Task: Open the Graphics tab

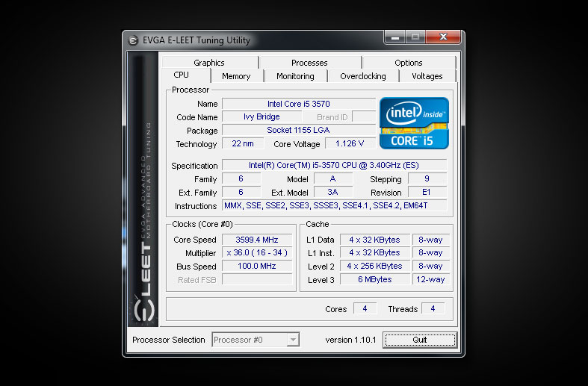Action: click(x=210, y=63)
